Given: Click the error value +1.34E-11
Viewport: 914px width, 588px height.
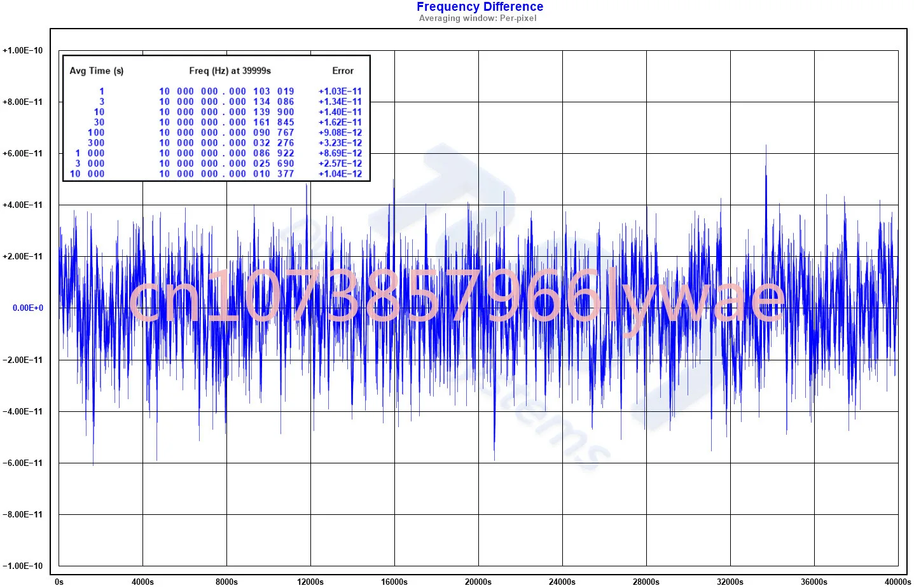Looking at the screenshot, I should pyautogui.click(x=340, y=102).
